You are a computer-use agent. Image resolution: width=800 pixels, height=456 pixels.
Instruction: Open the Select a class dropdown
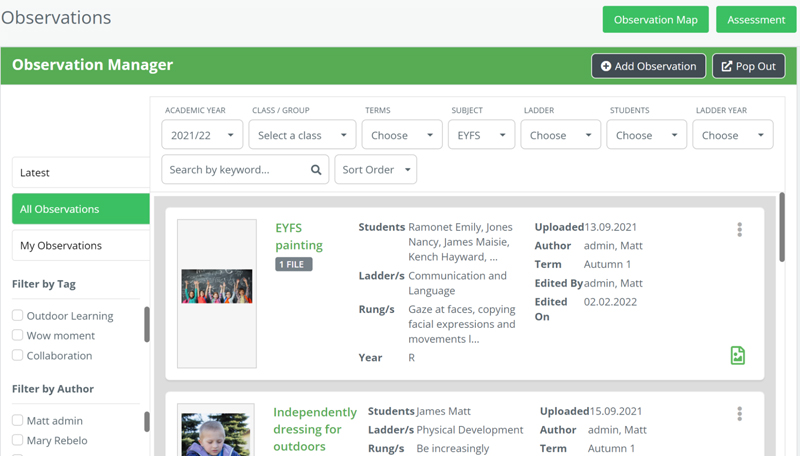(x=302, y=135)
